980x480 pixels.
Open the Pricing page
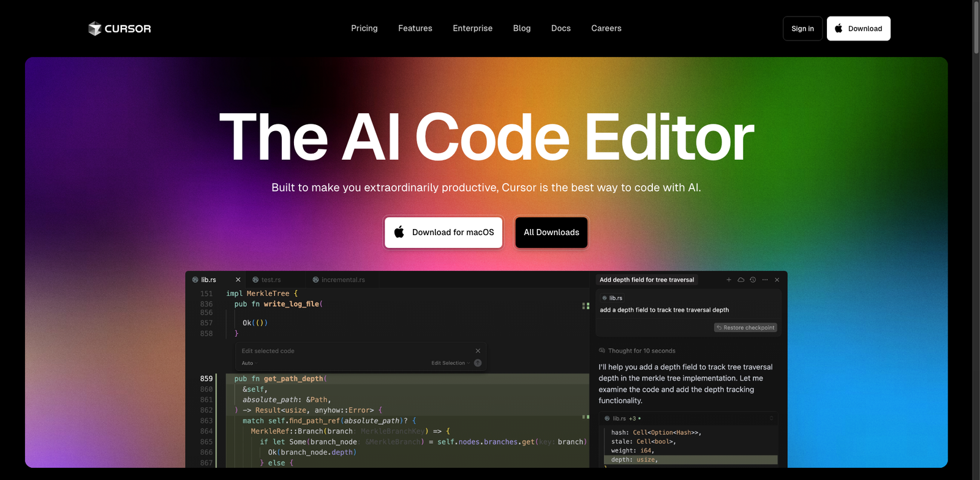pos(364,28)
